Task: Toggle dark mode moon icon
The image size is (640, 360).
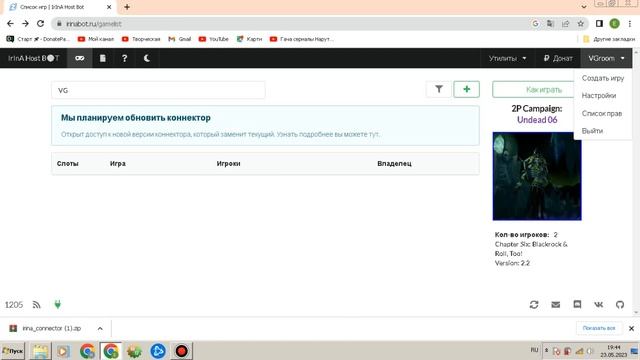Action: (x=147, y=58)
